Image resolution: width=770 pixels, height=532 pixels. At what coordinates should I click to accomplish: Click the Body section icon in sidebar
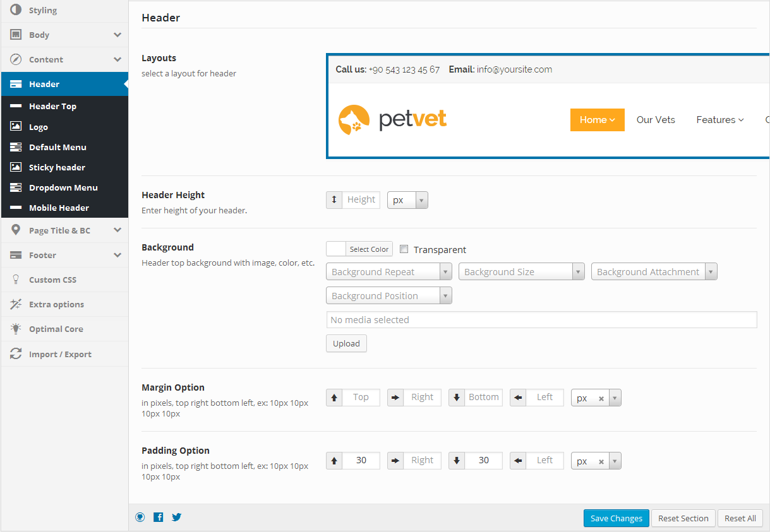pyautogui.click(x=16, y=35)
